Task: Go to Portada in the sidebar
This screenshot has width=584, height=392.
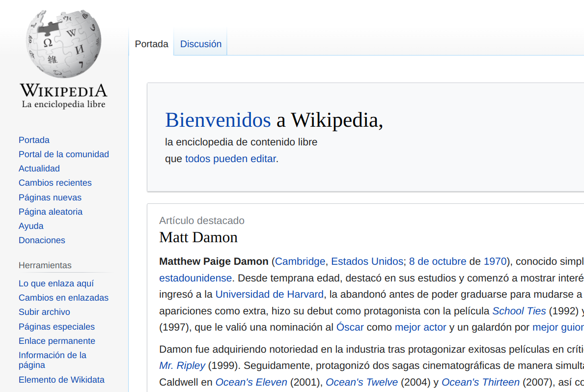Action: (x=34, y=140)
